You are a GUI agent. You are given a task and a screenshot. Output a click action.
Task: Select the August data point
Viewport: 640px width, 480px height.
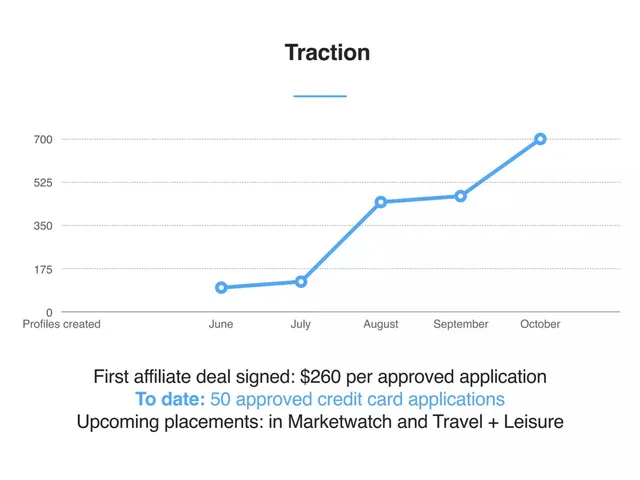[381, 202]
